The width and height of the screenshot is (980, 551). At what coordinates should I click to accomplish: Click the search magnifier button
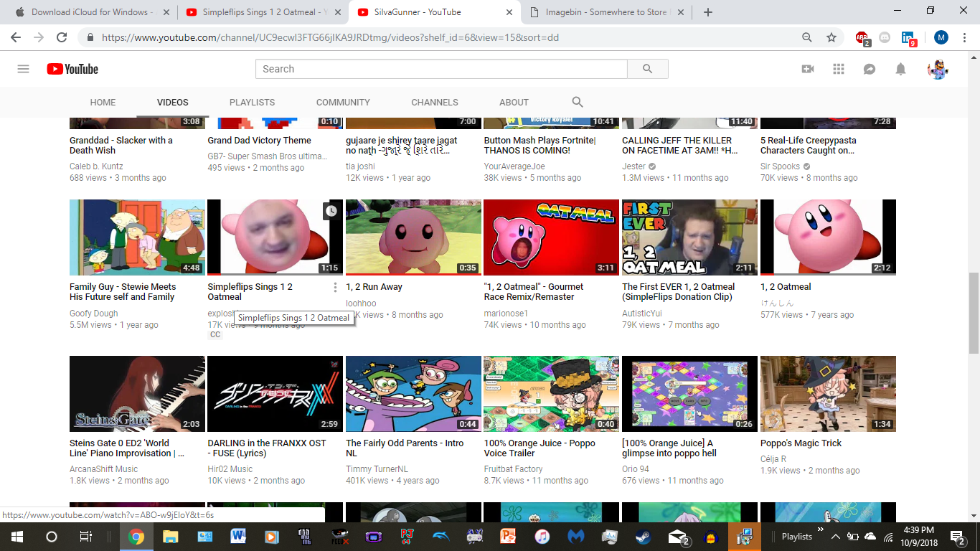[x=648, y=69]
